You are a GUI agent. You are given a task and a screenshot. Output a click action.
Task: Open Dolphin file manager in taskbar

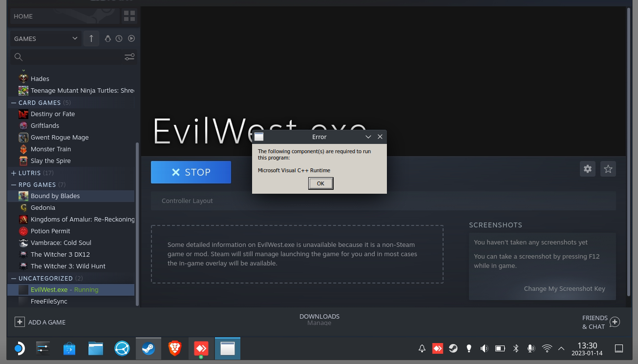coord(95,349)
